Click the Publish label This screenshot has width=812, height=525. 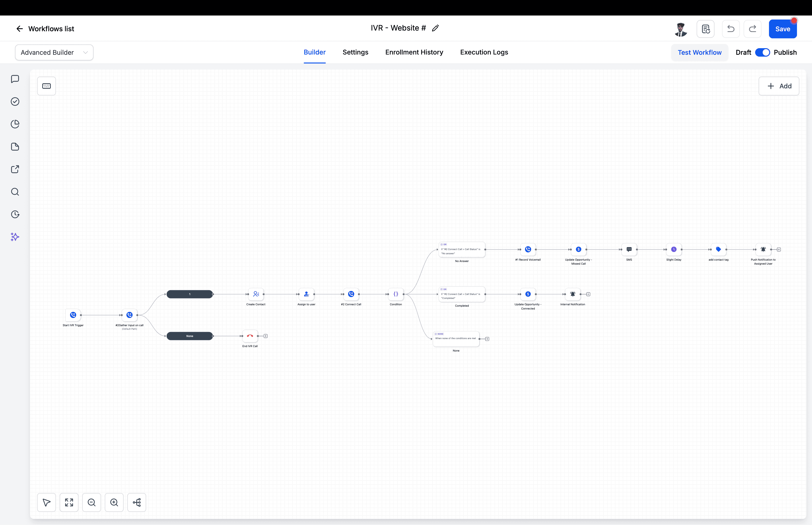pos(785,52)
